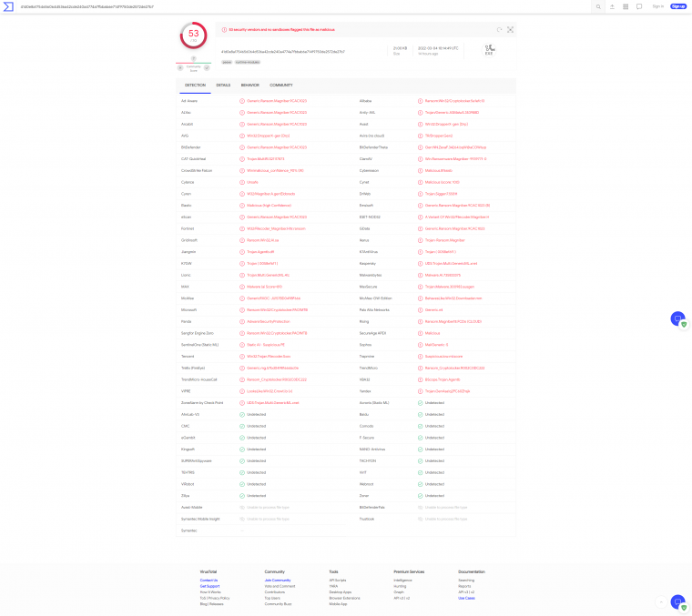This screenshot has width=692, height=616.
Task: Click BitDefenderFalx unable-to-process icon
Action: [x=420, y=508]
